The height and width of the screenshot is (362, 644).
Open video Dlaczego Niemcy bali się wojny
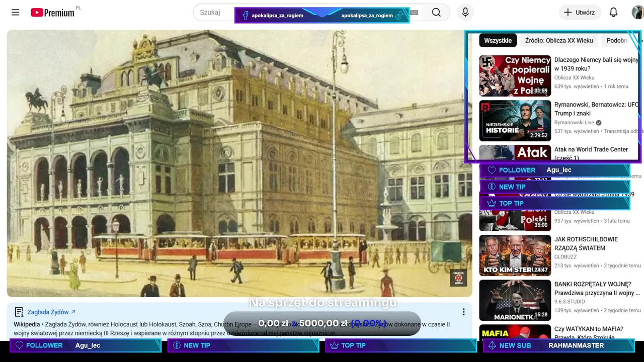pyautogui.click(x=596, y=64)
